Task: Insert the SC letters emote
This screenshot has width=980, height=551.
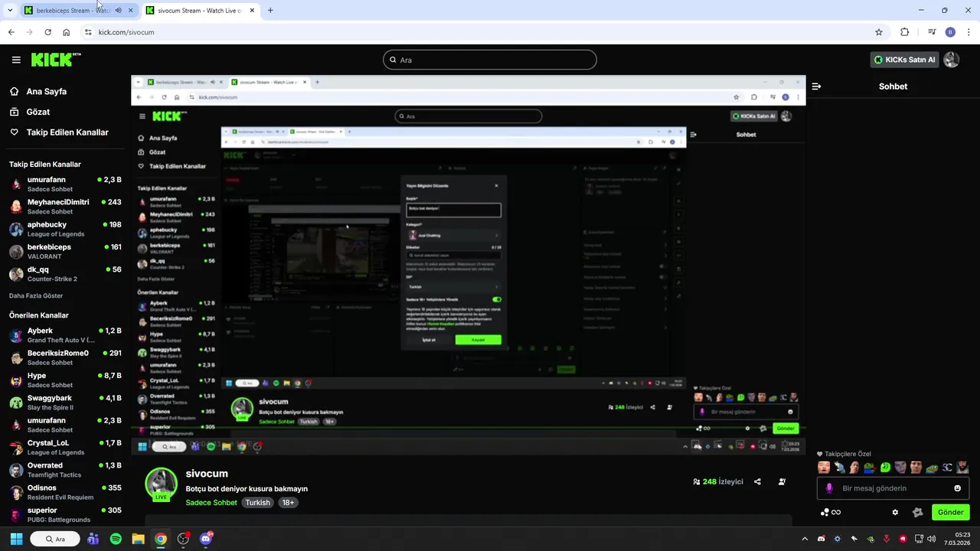Action: coord(947,468)
